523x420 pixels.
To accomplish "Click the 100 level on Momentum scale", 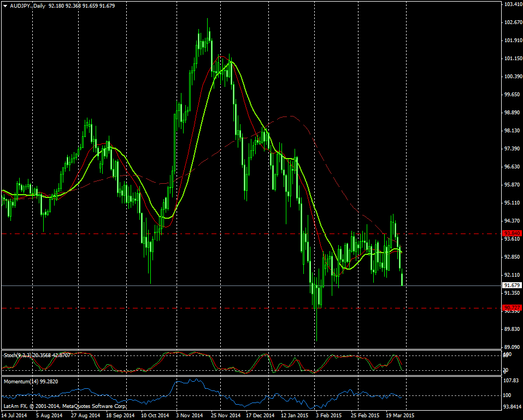I will [508, 395].
